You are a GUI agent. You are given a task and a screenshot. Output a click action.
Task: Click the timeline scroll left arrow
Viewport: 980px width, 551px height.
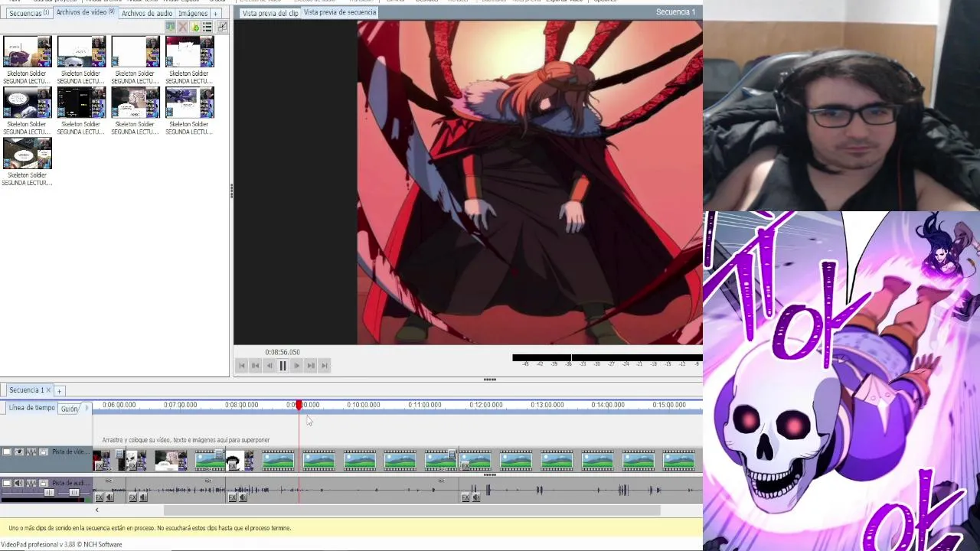[x=96, y=510]
